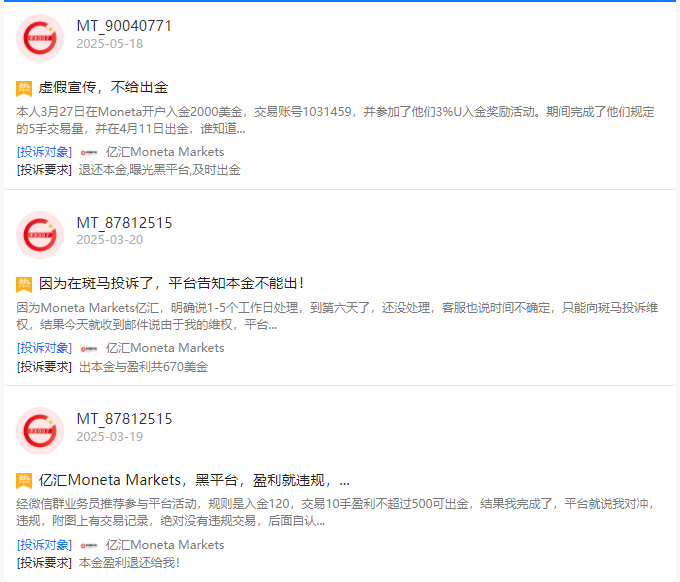Screen dimensions: 680x582
Task: Click hot badge beside 虚假宣传，不给出金
Action: (x=24, y=88)
